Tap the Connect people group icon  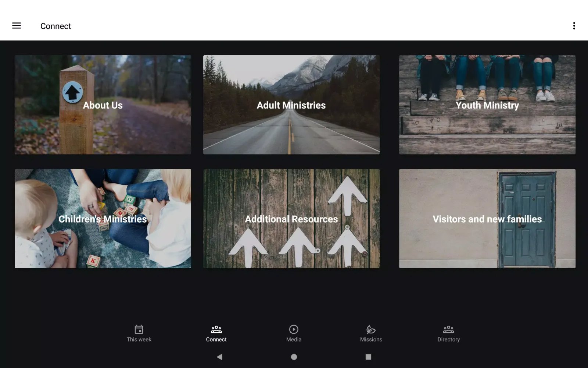(x=216, y=329)
